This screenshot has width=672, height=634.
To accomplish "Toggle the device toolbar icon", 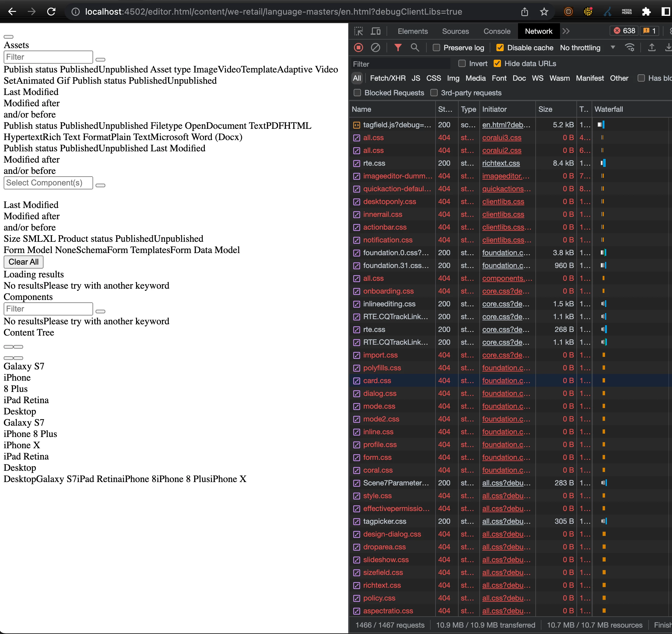I will tap(376, 31).
